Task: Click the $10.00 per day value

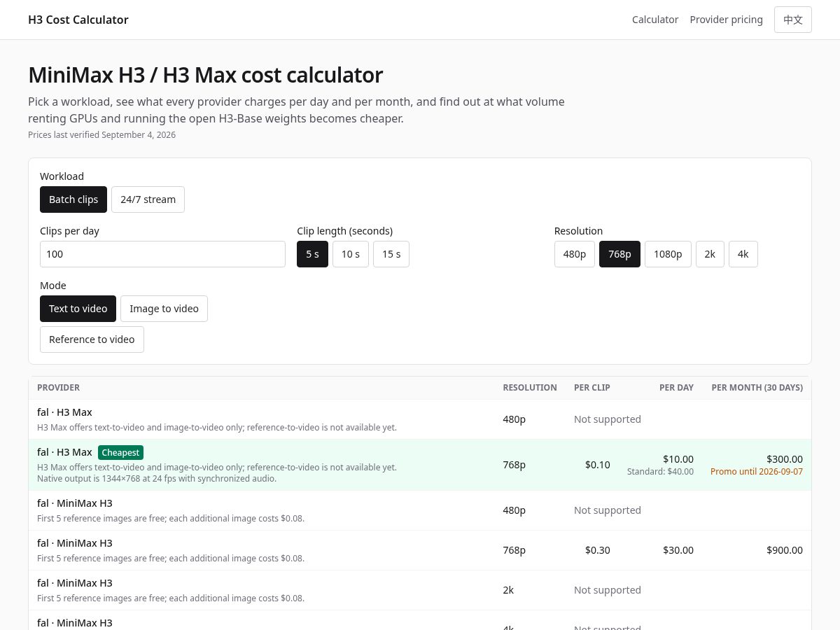Action: click(x=678, y=459)
